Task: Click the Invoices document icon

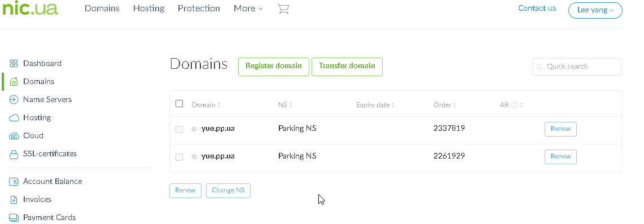Action: [x=14, y=200]
